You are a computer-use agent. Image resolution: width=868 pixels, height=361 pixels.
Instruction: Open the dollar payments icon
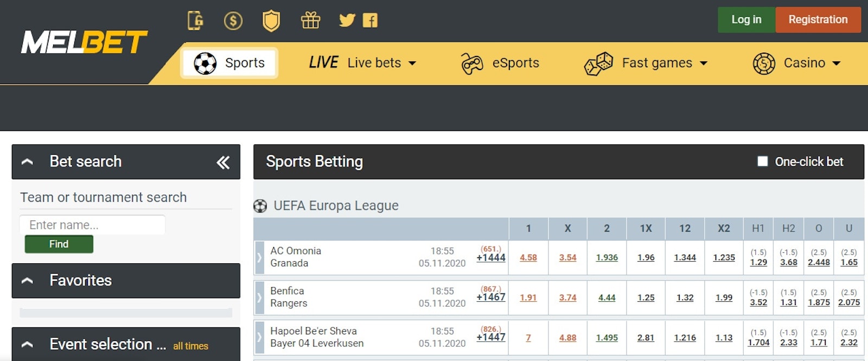(x=233, y=21)
